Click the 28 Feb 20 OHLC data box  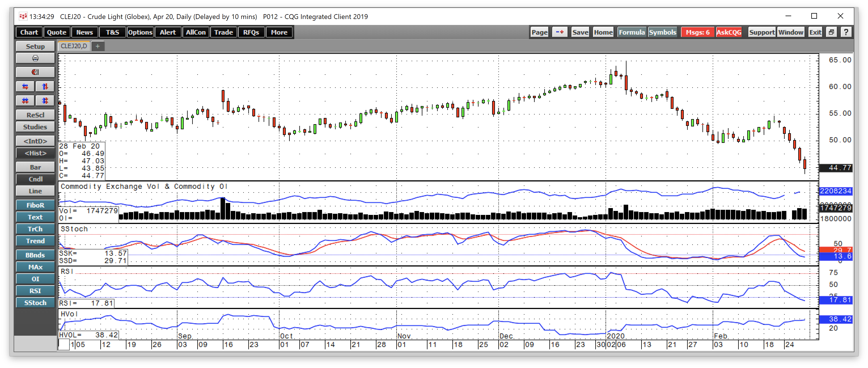tap(82, 161)
